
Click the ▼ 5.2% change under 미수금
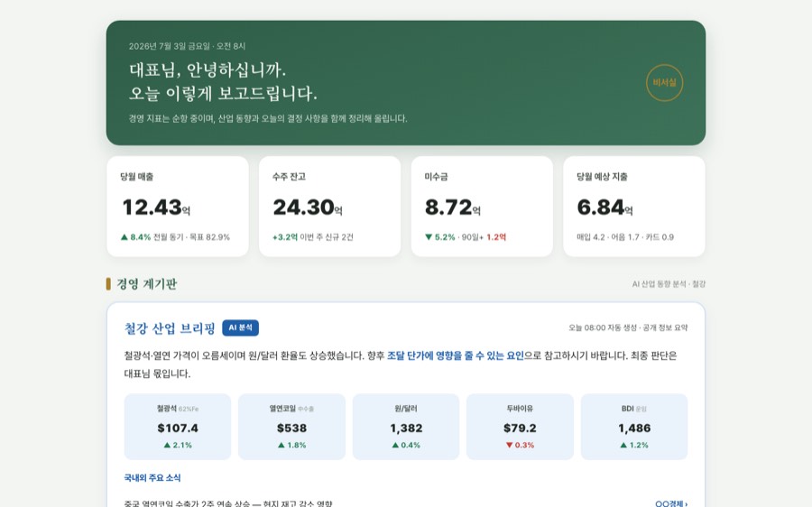point(440,237)
